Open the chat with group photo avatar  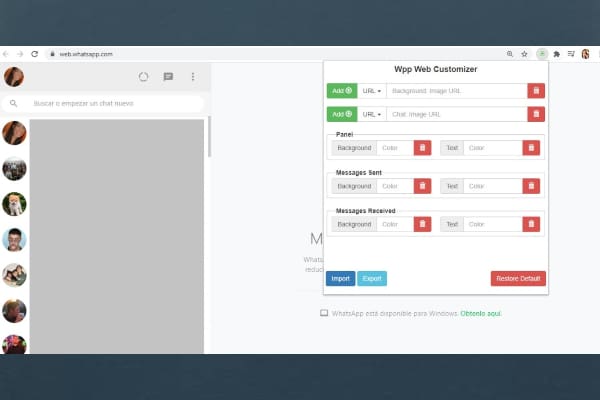point(14,168)
